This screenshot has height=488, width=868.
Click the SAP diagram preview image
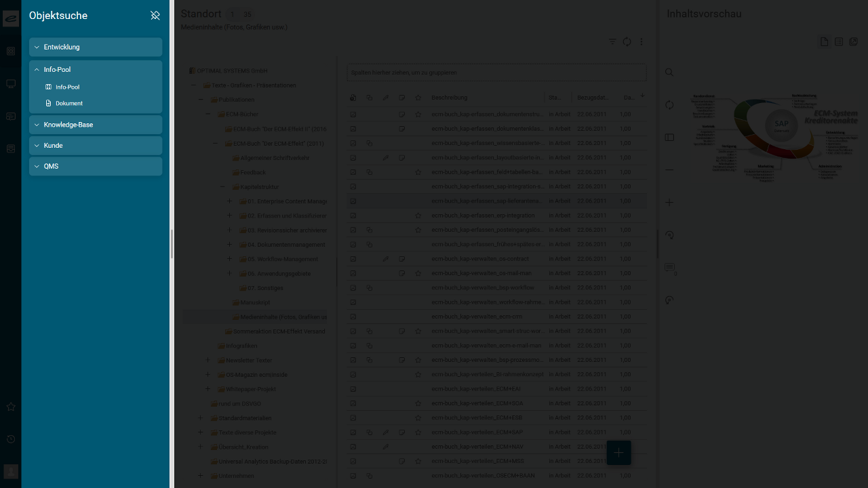tap(774, 134)
